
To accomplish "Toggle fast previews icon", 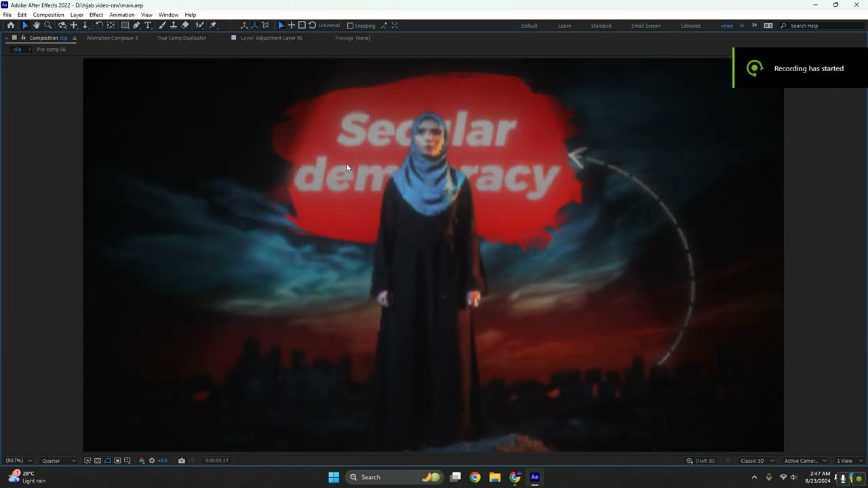I will pos(87,461).
